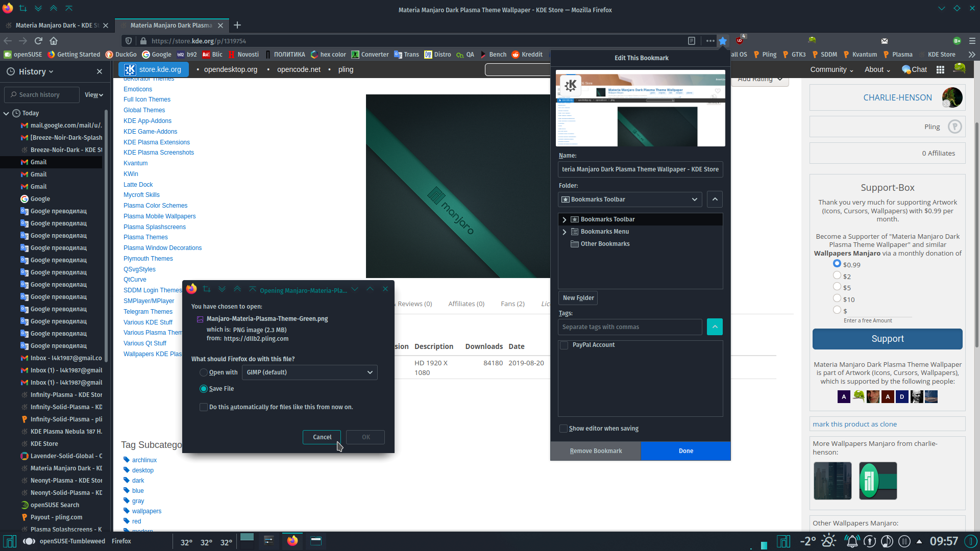980x551 pixels.
Task: Collapse the folder tree with up-arrow button
Action: coord(715,199)
